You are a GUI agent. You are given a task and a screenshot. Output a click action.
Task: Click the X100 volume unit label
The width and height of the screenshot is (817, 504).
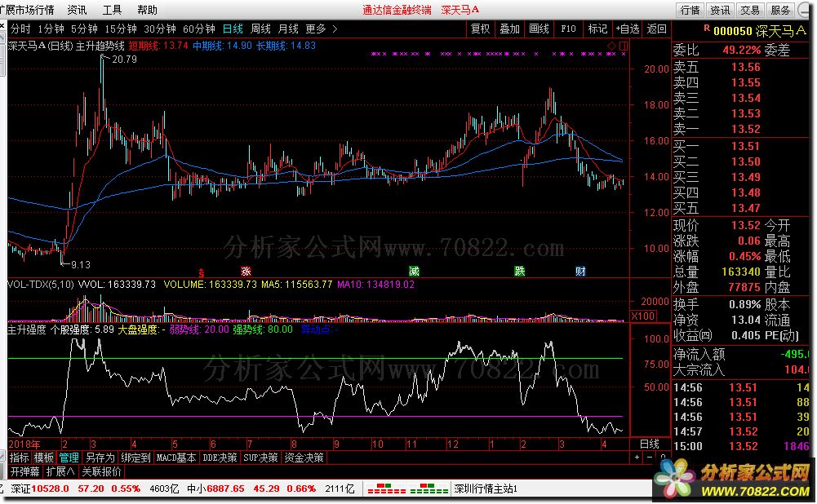tap(642, 316)
